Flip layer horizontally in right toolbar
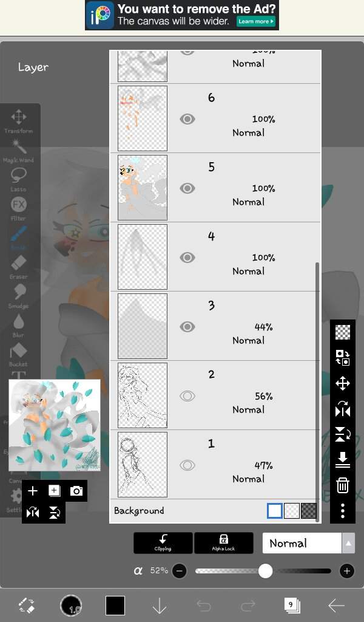 (343, 409)
